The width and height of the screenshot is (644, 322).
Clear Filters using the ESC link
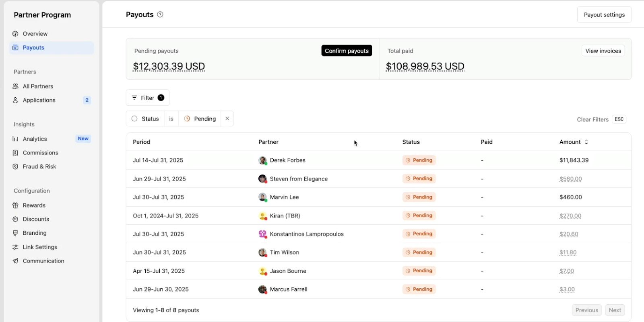pos(601,119)
